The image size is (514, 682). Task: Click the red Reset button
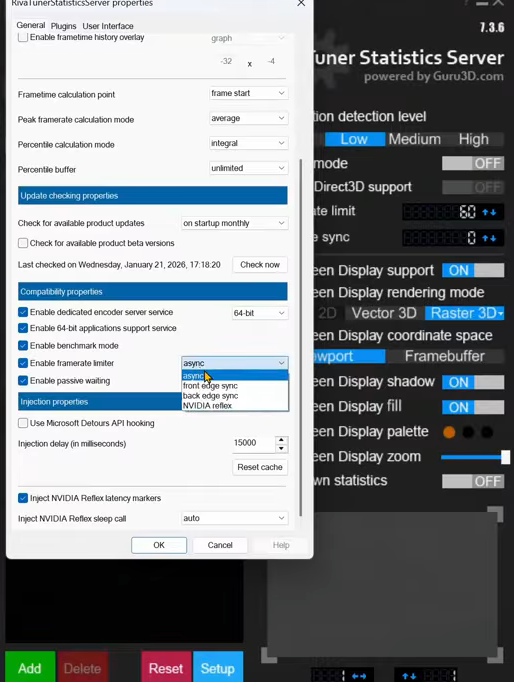[x=166, y=668]
